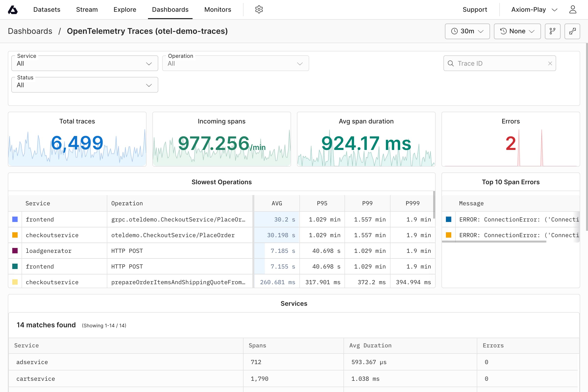Click the 30.2 s AVG value

[x=284, y=220]
